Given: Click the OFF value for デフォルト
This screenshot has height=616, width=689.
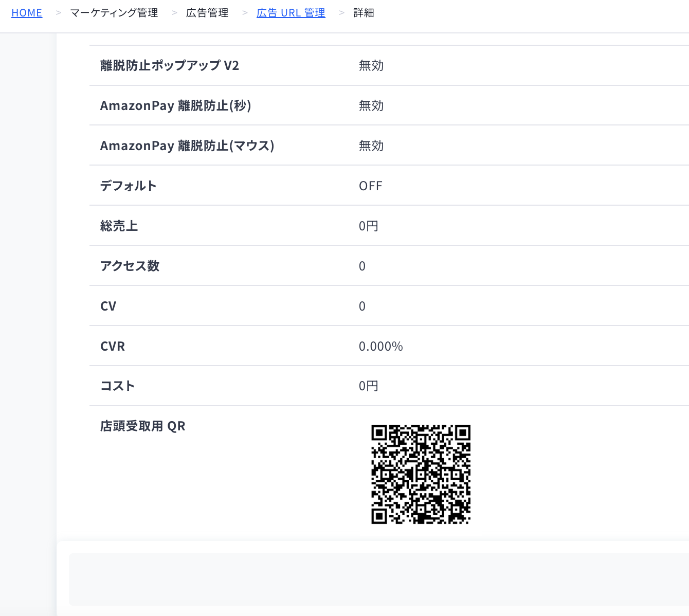Looking at the screenshot, I should point(371,186).
